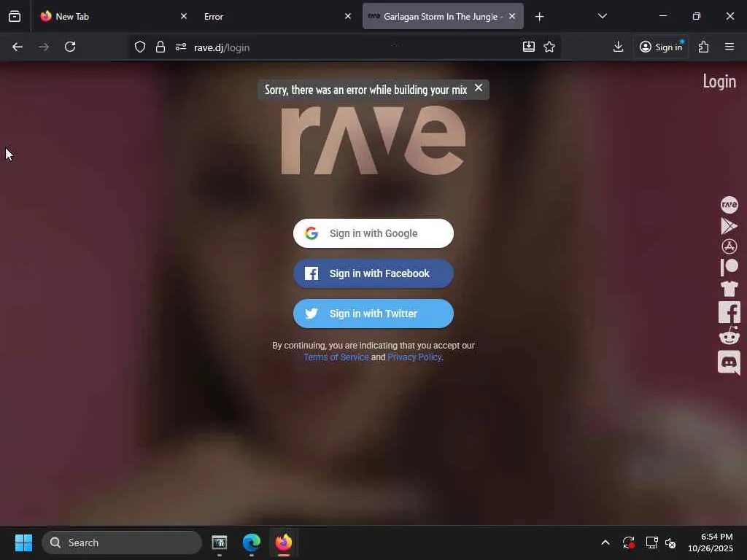The width and height of the screenshot is (747, 560).
Task: Open Firefox application menu
Action: 729,47
